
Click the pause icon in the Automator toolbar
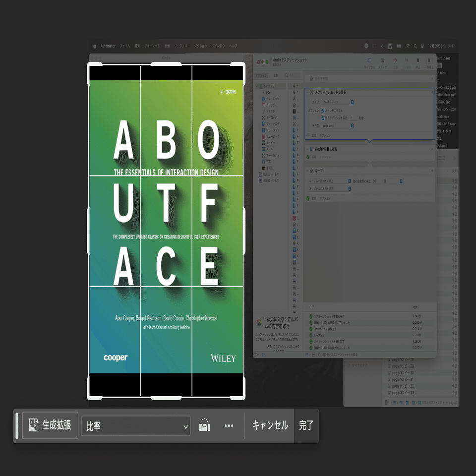click(x=428, y=60)
